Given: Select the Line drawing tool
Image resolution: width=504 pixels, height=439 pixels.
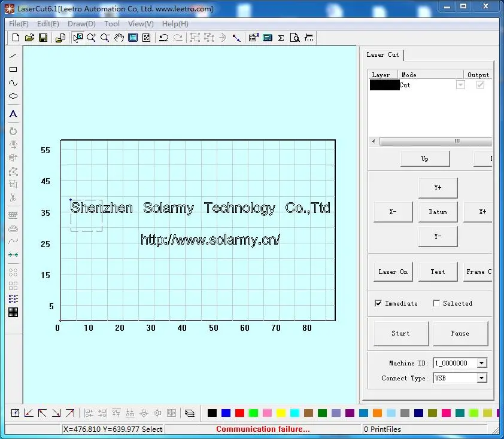Looking at the screenshot, I should pos(13,56).
